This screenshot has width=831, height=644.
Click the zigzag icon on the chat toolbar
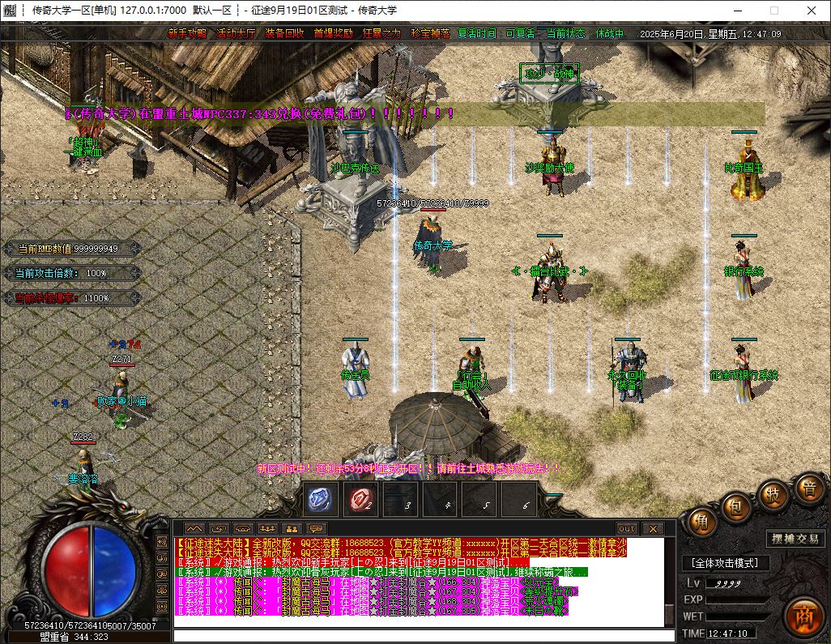point(194,528)
